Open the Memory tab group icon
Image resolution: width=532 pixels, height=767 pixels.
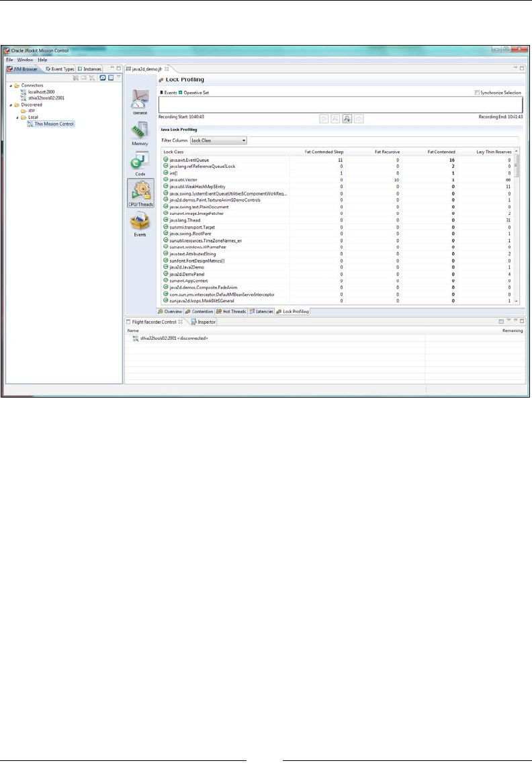coord(140,130)
